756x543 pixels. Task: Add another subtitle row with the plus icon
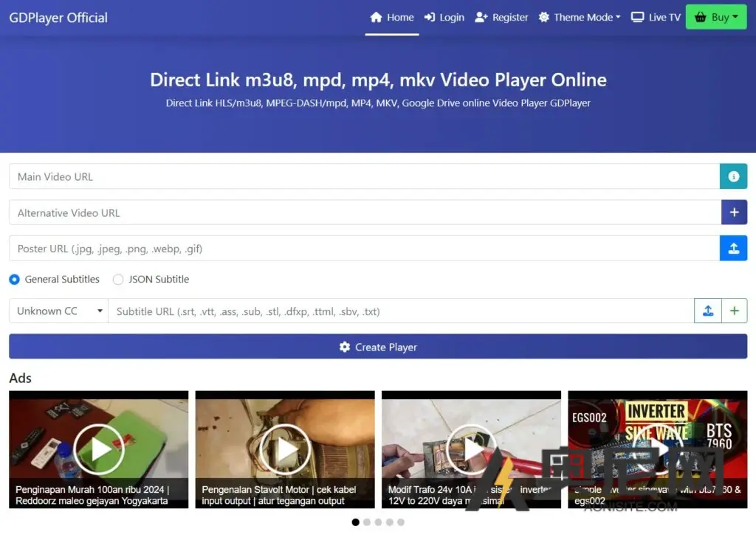(735, 311)
